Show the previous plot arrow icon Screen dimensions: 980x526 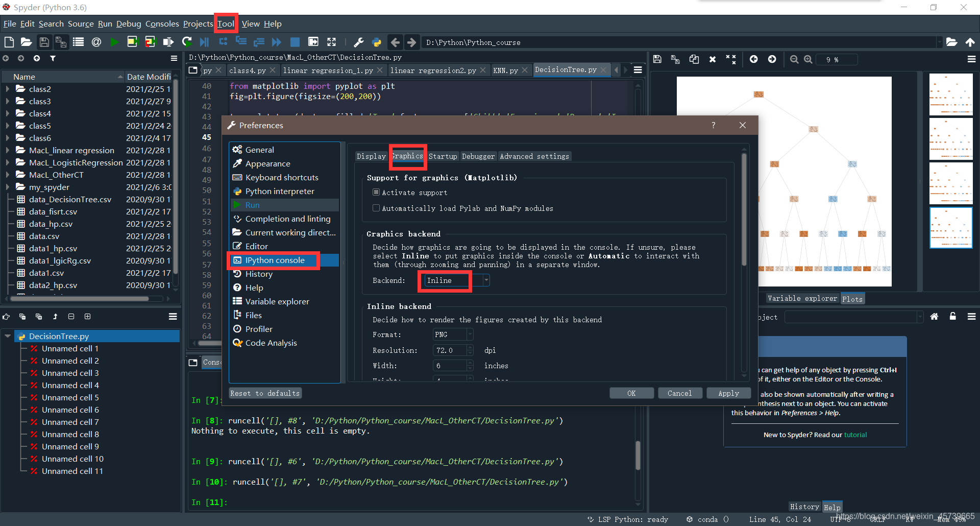(753, 59)
